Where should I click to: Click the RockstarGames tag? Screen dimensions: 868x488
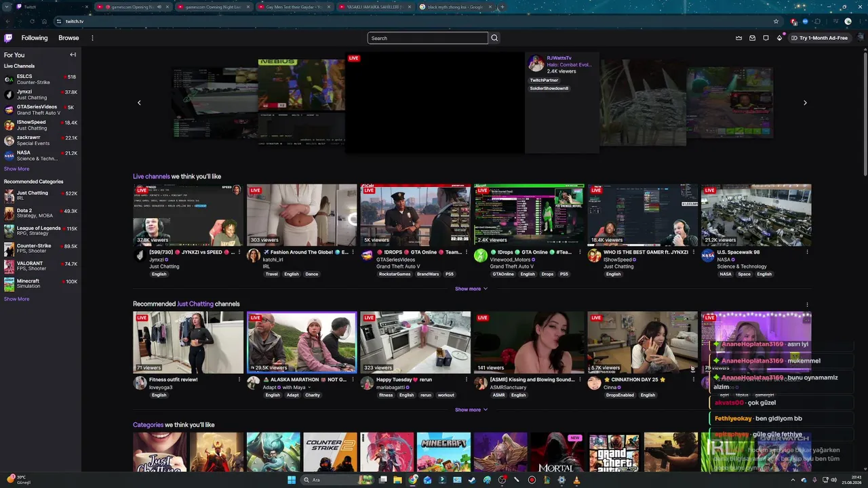395,274
